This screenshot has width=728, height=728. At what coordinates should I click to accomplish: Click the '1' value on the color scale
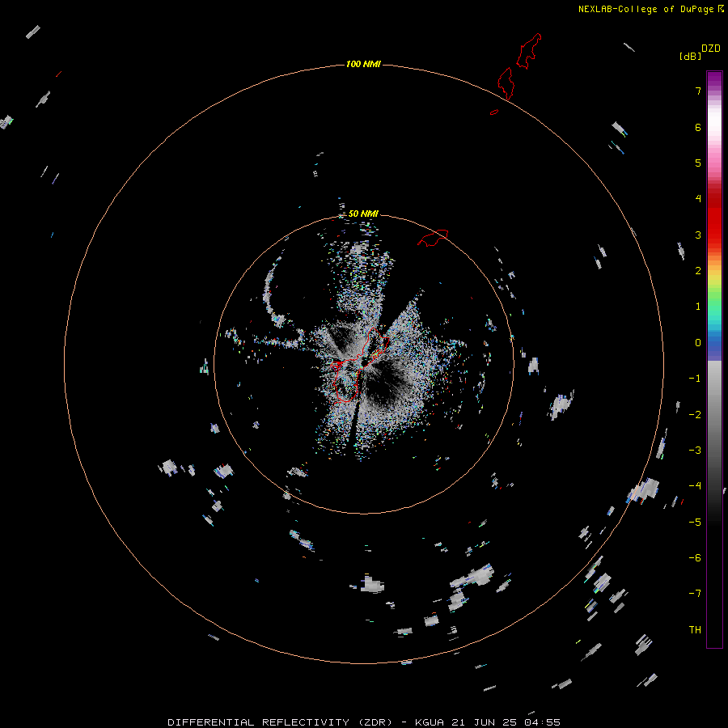coord(698,307)
